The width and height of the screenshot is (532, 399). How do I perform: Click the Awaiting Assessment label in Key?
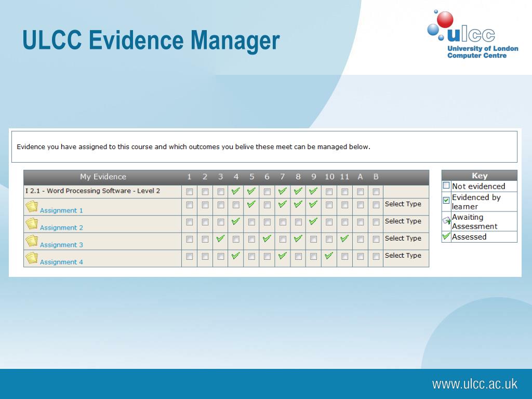point(474,221)
